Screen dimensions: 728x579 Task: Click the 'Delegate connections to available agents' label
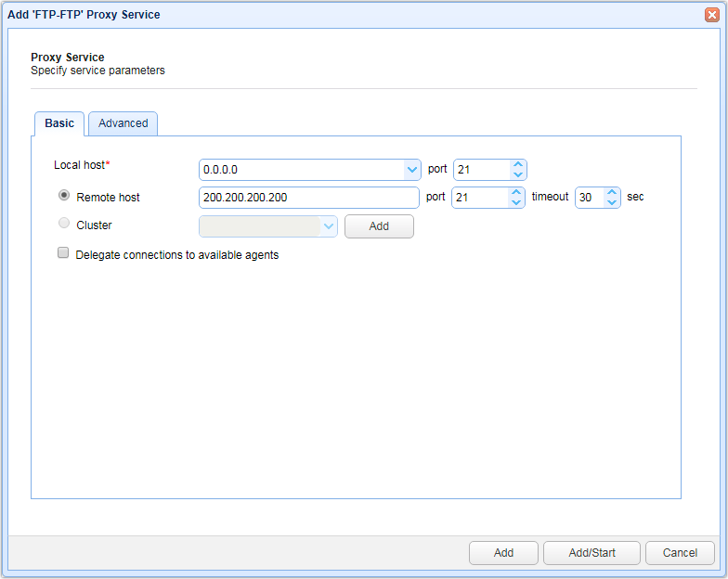[176, 255]
